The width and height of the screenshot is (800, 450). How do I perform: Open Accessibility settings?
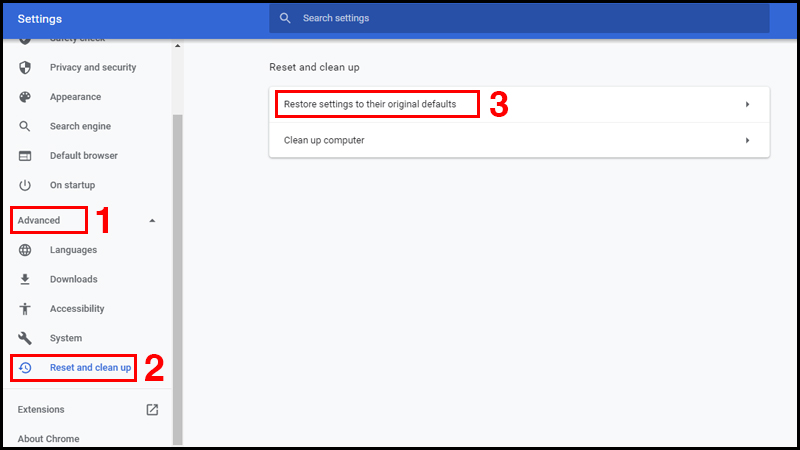[x=77, y=309]
